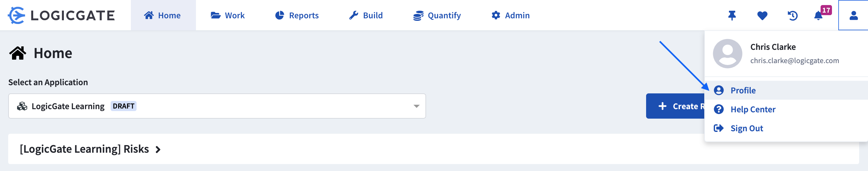
Task: Open the Help Center link
Action: (753, 109)
